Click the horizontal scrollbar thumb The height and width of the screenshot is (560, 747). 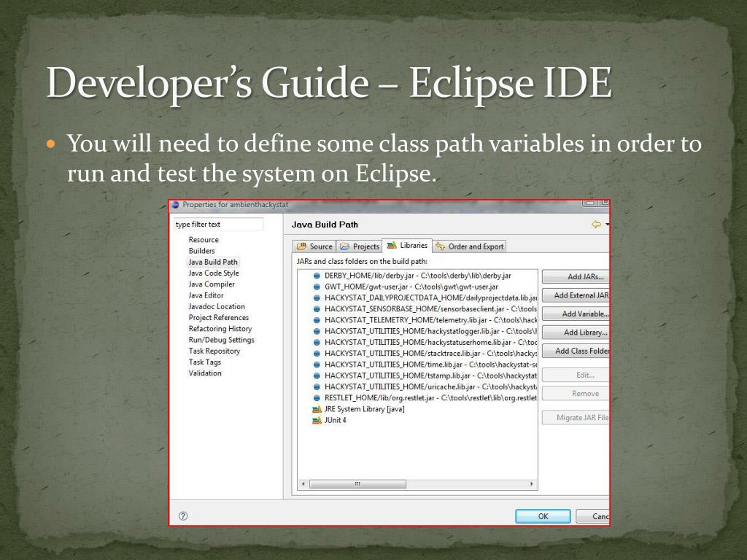[x=357, y=484]
